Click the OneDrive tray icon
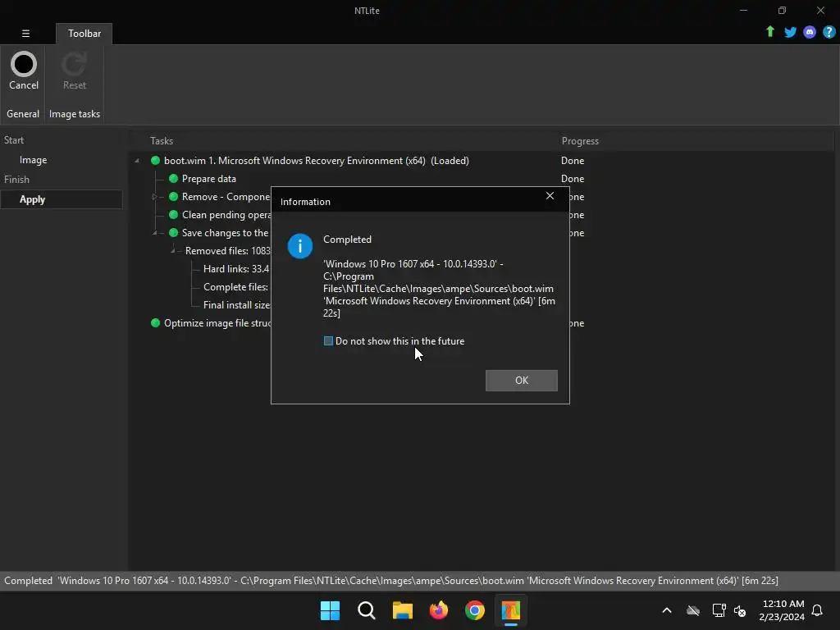Screen dimensions: 840x630 pyautogui.click(x=692, y=610)
